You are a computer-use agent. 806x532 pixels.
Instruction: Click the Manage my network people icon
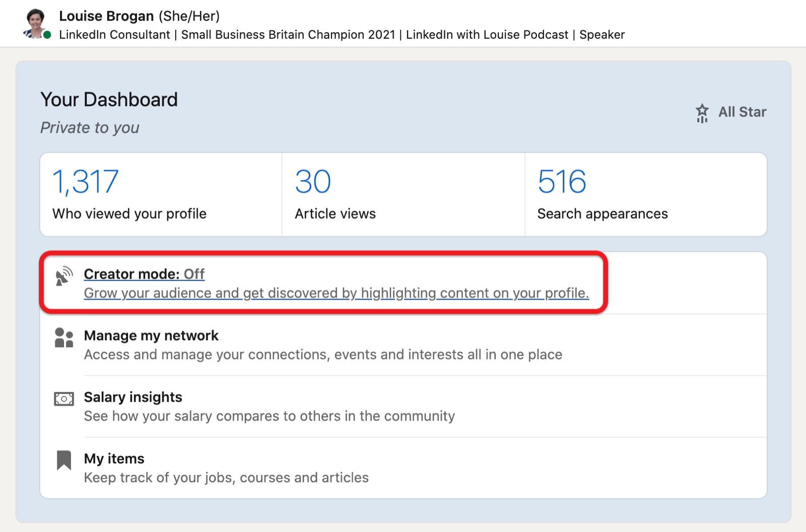(64, 338)
